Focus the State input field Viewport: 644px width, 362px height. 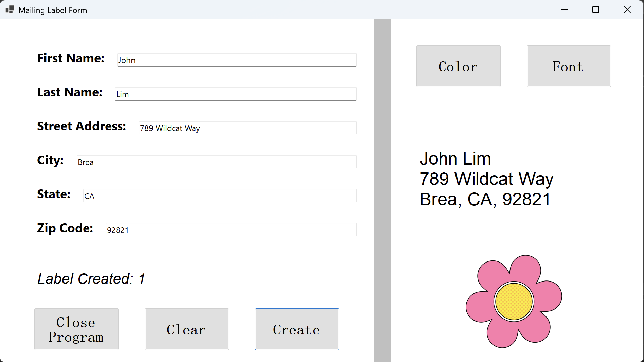pyautogui.click(x=219, y=196)
